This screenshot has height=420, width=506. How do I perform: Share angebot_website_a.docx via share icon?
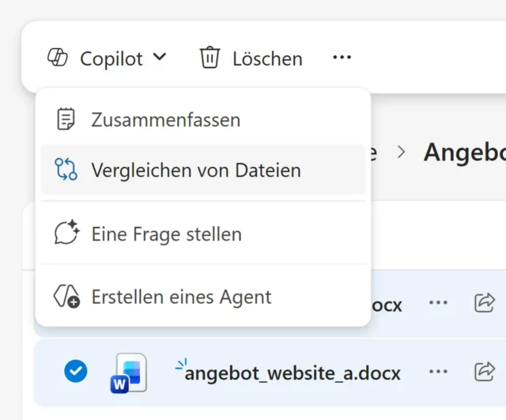[485, 372]
